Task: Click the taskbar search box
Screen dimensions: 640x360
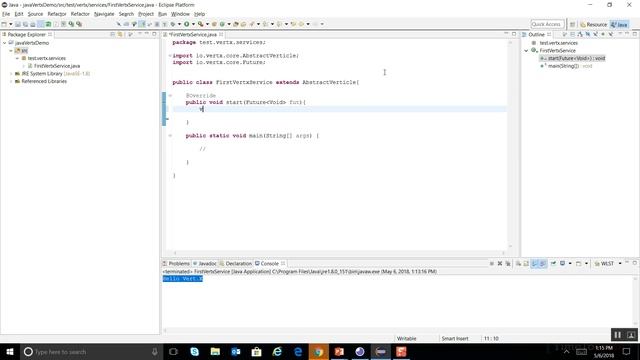Action: 91,351
